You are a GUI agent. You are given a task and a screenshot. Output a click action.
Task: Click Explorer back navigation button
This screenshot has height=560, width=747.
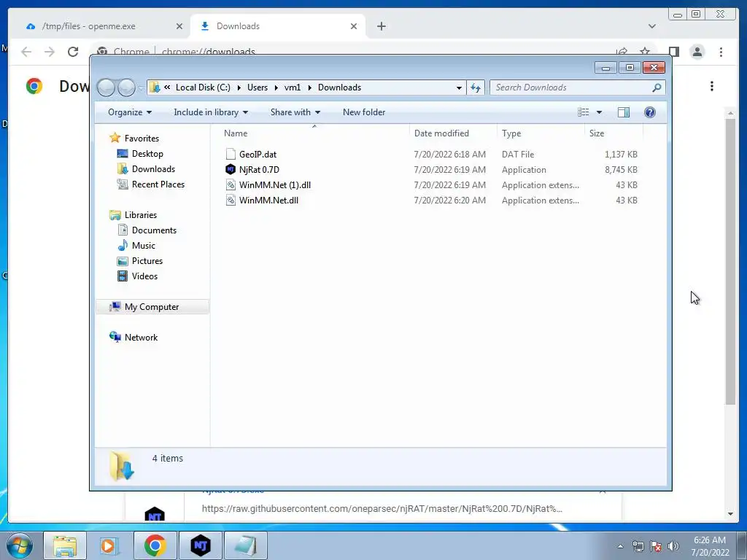[106, 87]
